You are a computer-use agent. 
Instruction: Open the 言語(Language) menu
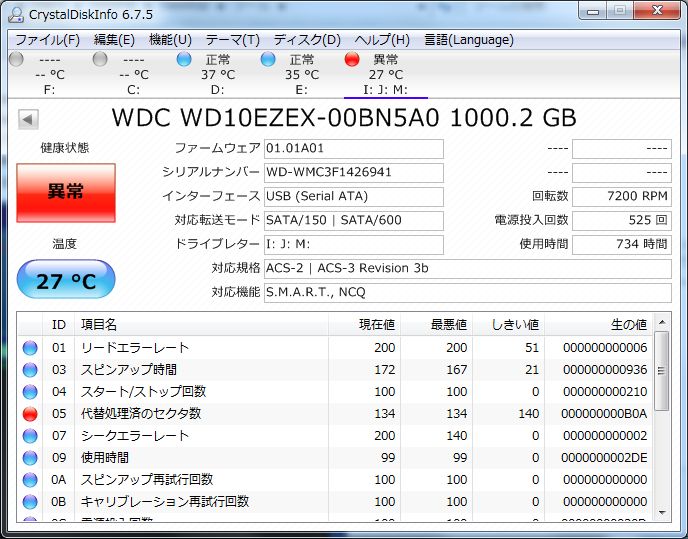pos(469,40)
